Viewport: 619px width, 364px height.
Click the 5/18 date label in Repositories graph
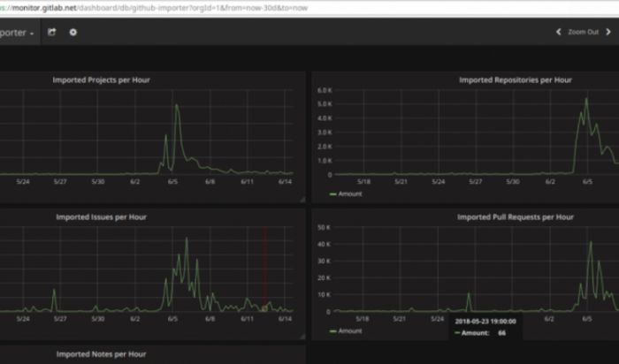[363, 182]
